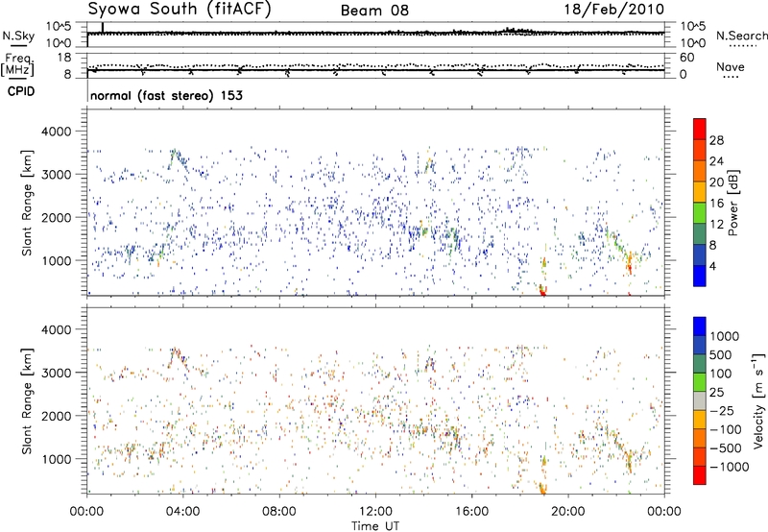Select the '24' tick on Power colorbar
This screenshot has width=768, height=532.
(x=716, y=161)
